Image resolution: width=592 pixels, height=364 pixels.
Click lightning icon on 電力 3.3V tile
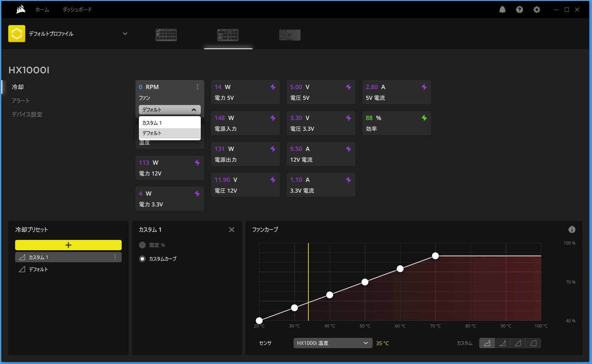pyautogui.click(x=197, y=194)
